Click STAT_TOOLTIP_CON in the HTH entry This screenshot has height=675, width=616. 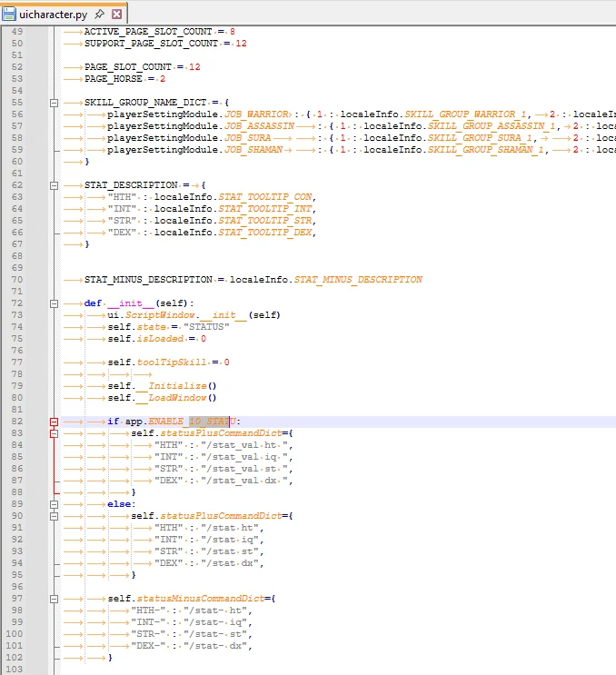point(264,197)
